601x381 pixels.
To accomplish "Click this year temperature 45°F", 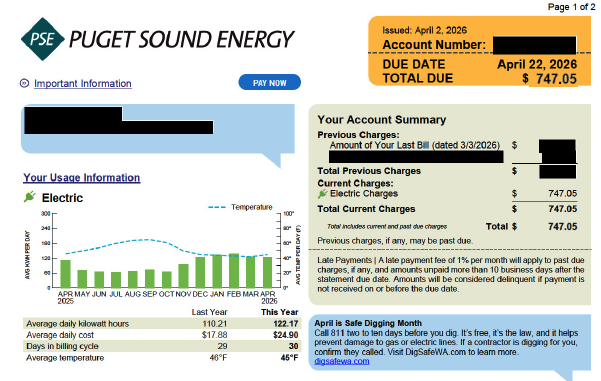I will click(289, 358).
